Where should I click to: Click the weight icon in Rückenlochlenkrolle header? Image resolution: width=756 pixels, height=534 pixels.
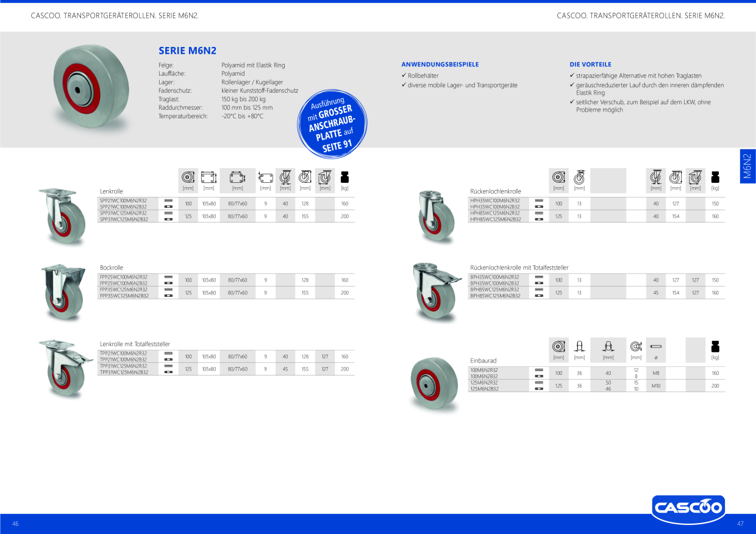(715, 177)
